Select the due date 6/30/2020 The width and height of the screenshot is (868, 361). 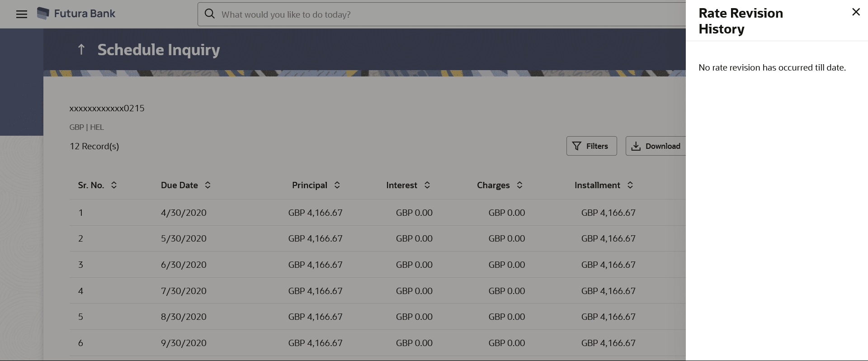point(184,265)
